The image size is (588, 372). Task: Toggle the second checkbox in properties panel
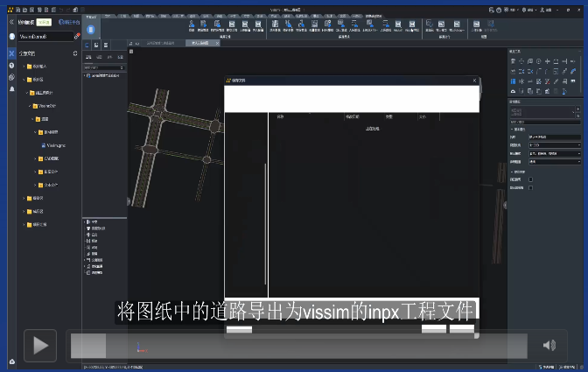tap(530, 188)
